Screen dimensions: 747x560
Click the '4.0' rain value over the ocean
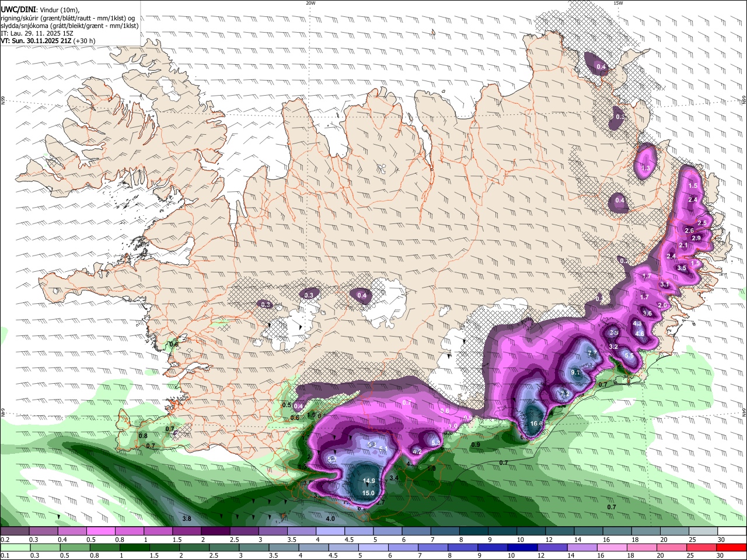330,519
